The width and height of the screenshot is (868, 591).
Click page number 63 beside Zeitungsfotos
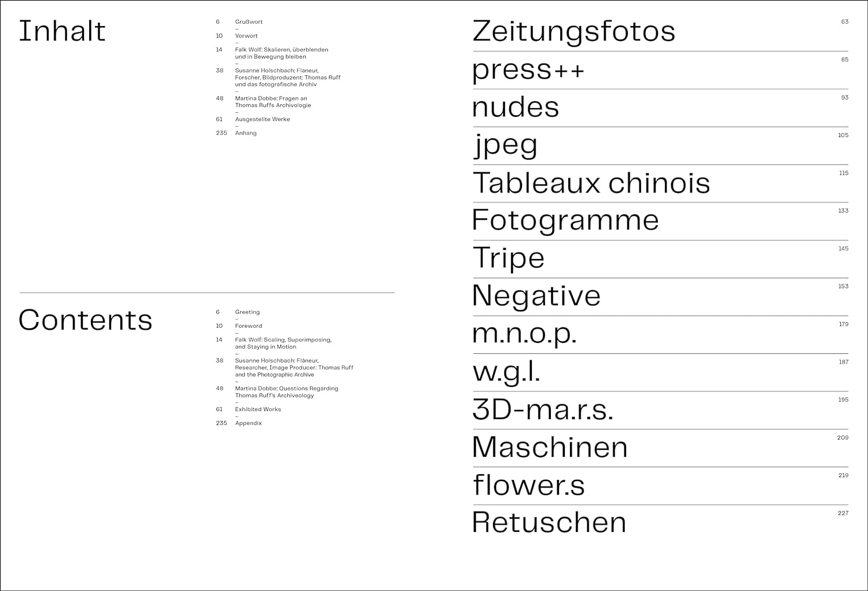[844, 22]
